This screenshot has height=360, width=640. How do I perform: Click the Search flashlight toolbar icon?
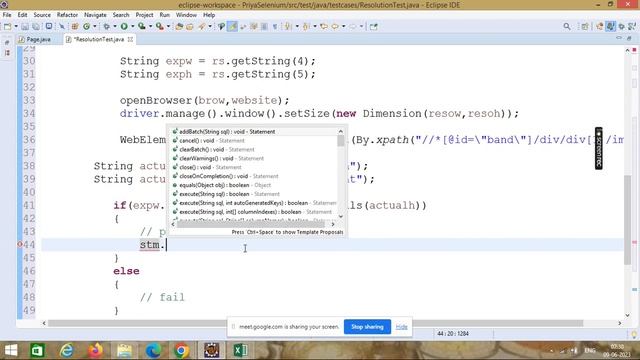[202, 27]
